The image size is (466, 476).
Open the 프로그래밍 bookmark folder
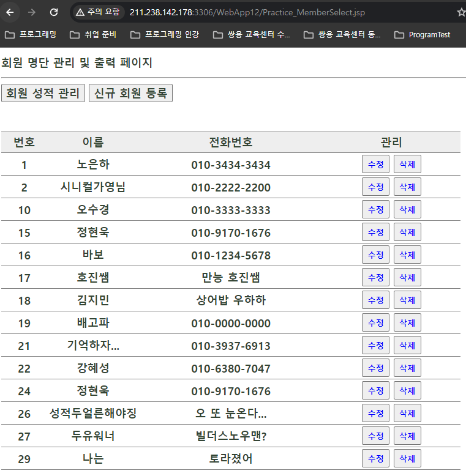(x=31, y=35)
